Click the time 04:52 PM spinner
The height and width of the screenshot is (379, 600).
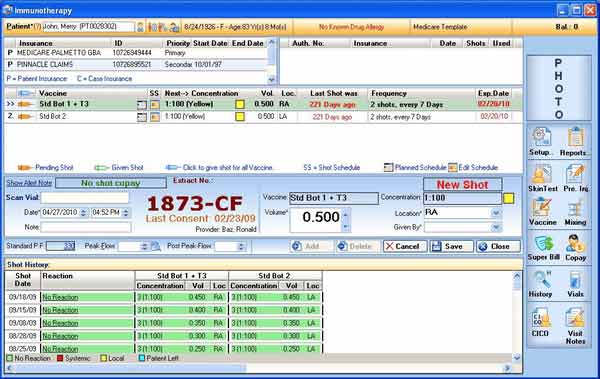126,212
